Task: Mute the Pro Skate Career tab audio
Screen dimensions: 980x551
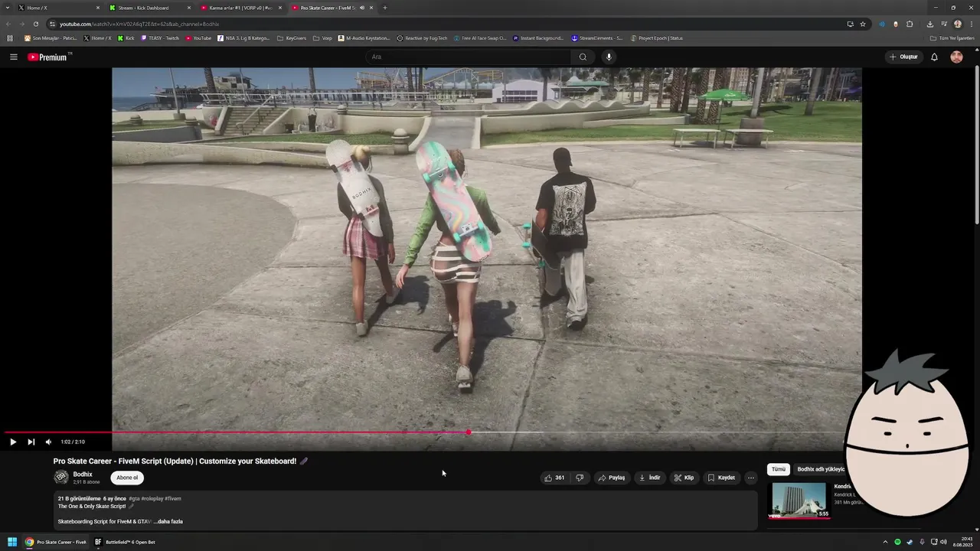Action: (362, 8)
